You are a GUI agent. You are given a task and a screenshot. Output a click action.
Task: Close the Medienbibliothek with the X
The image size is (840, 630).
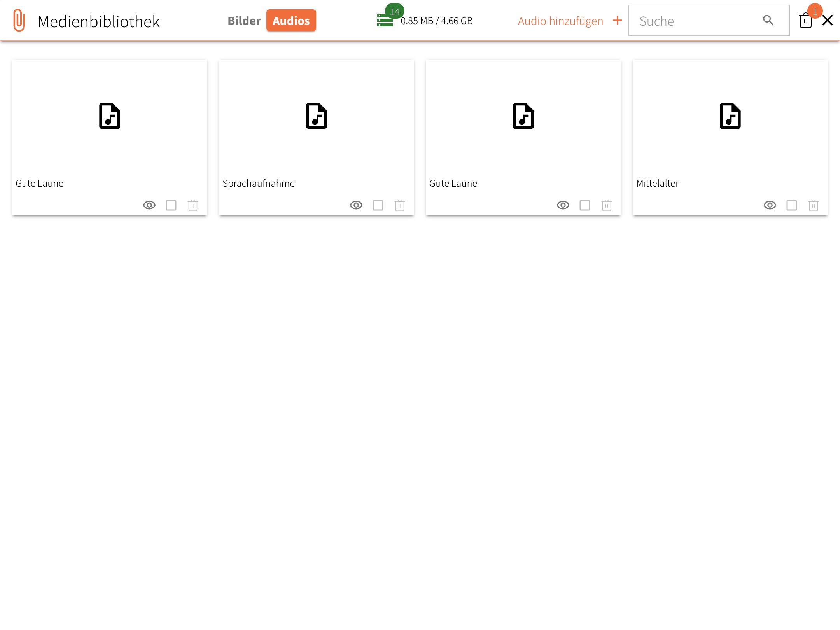[827, 21]
